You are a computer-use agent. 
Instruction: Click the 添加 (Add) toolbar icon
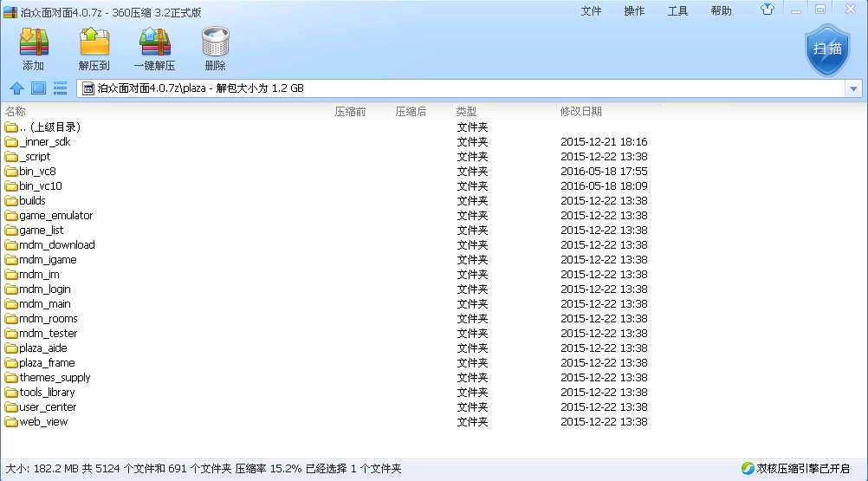tap(34, 42)
